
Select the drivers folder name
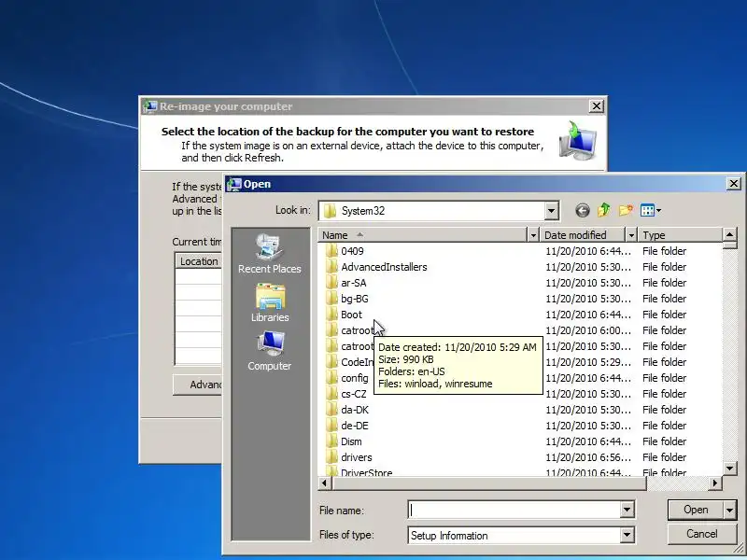coord(357,457)
